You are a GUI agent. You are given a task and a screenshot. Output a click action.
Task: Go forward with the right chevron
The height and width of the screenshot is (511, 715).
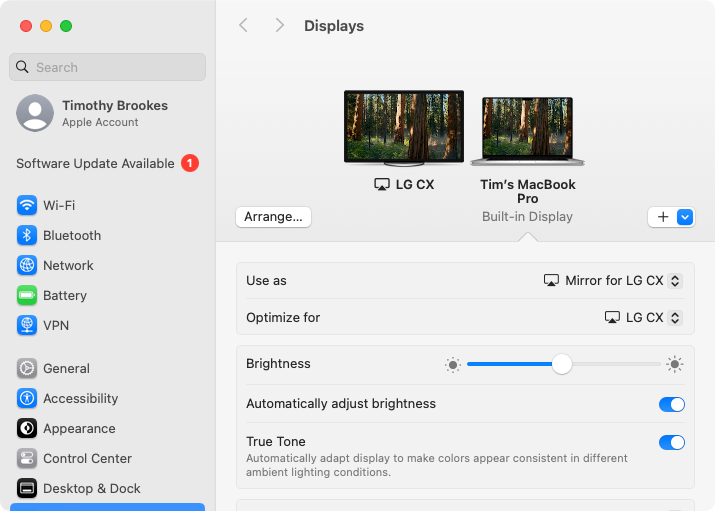click(x=280, y=26)
